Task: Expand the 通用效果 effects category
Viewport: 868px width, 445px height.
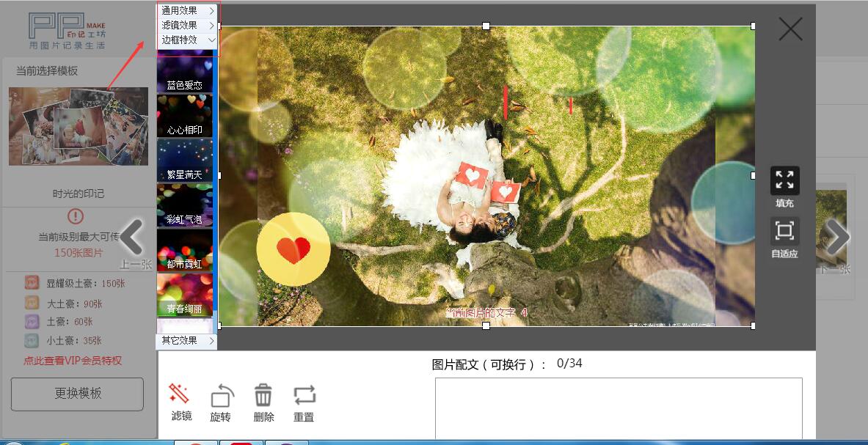Action: 188,11
